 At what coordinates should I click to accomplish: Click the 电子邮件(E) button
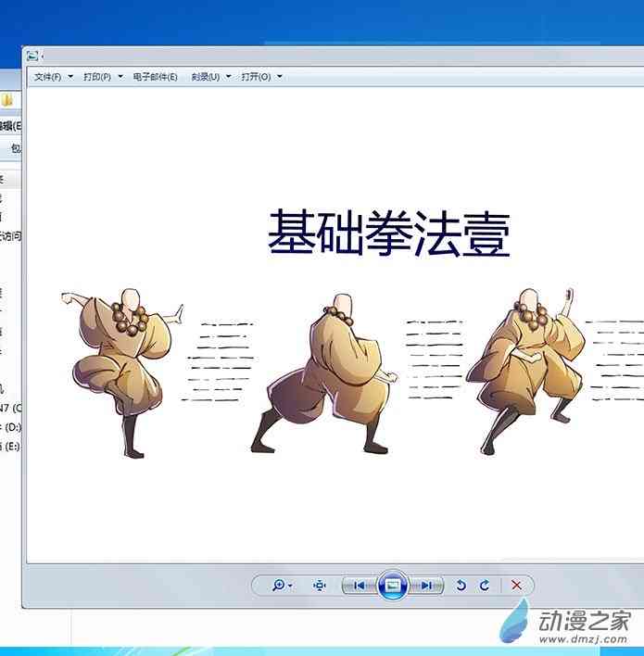coord(155,77)
